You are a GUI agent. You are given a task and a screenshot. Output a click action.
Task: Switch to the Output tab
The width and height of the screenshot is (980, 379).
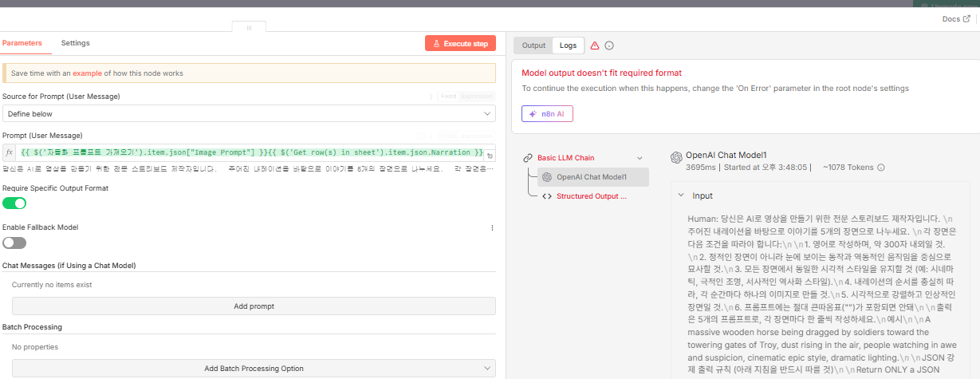[x=533, y=45]
